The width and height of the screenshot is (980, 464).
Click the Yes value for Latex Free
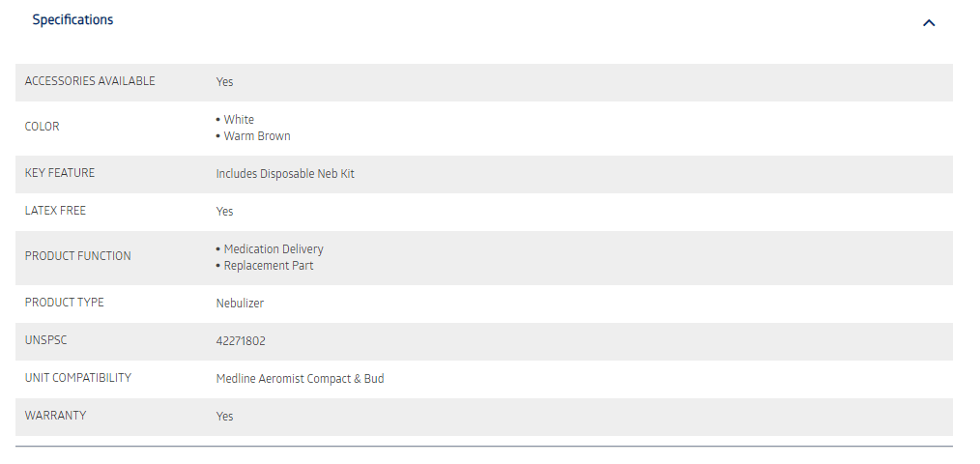[224, 212]
